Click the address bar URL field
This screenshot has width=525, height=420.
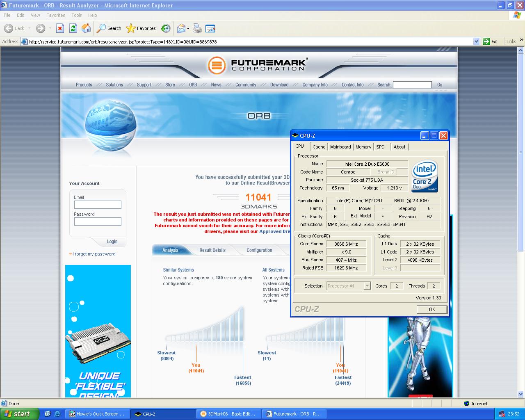coord(250,41)
